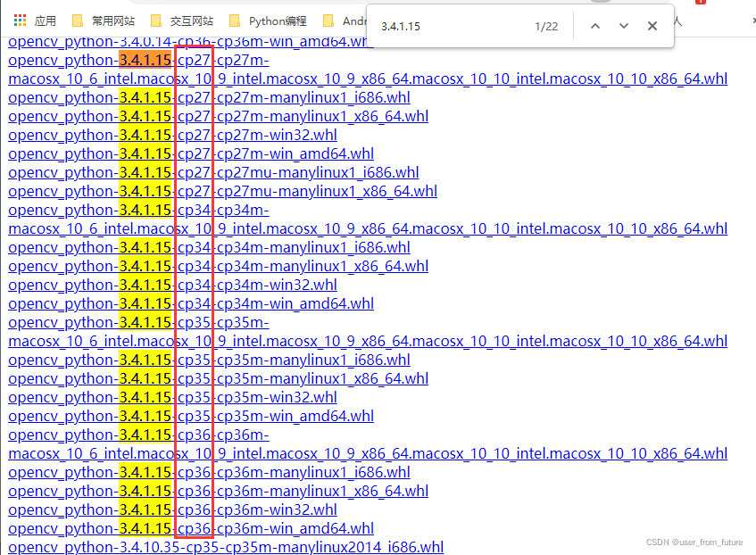Click the find-in-page search field
Viewport: 756px width, 555px height.
(x=453, y=26)
